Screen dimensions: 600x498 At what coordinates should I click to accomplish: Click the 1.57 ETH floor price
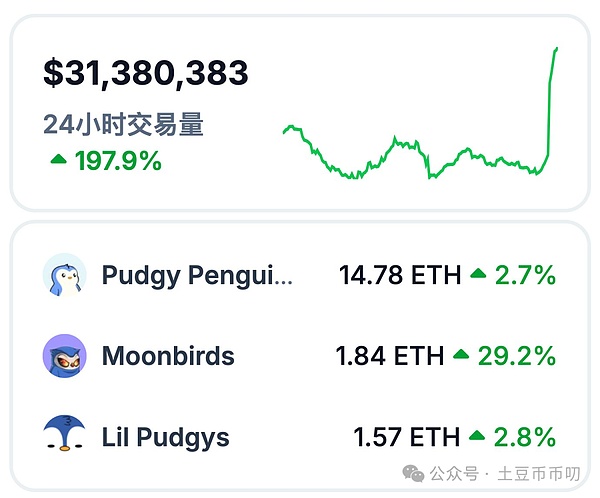point(406,436)
